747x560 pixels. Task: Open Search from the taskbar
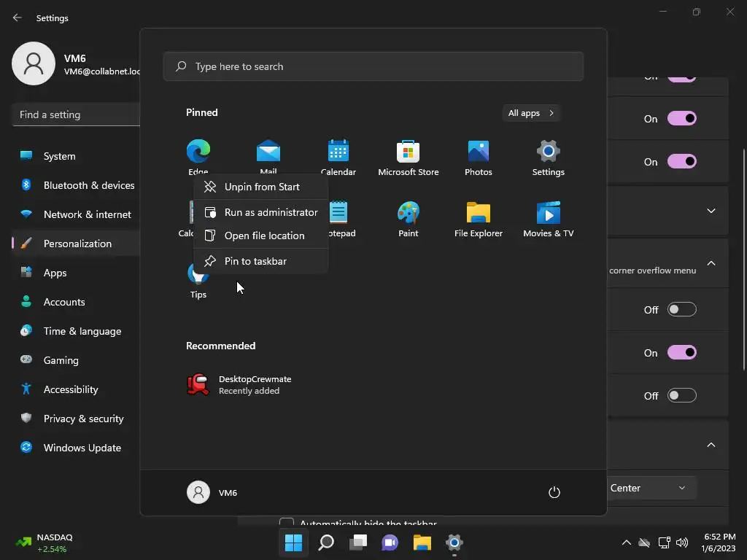(326, 542)
